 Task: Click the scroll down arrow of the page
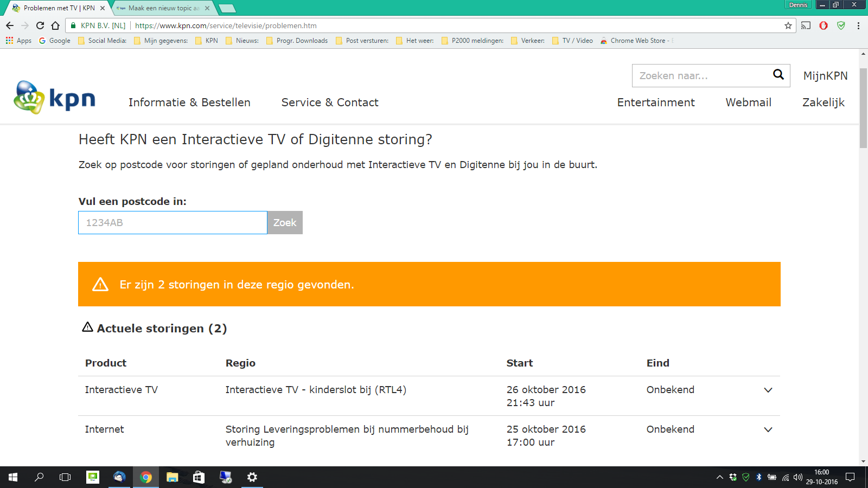click(863, 461)
